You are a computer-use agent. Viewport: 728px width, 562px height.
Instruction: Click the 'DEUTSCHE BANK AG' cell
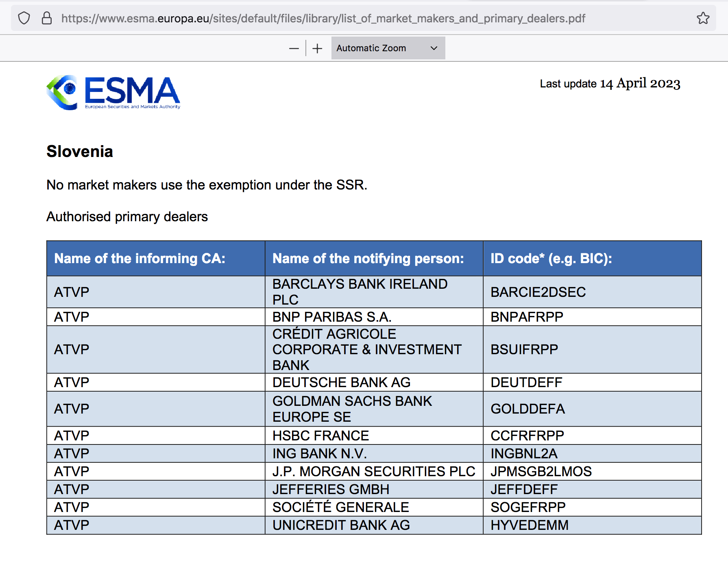pyautogui.click(x=374, y=382)
